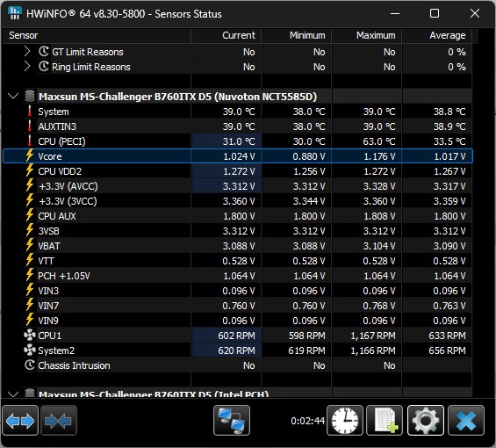The height and width of the screenshot is (448, 496).
Task: Click the Current column header
Action: [x=239, y=35]
